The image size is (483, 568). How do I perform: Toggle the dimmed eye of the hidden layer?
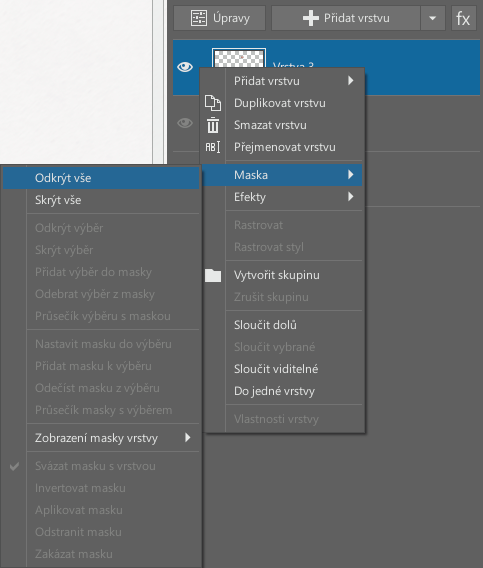(185, 123)
